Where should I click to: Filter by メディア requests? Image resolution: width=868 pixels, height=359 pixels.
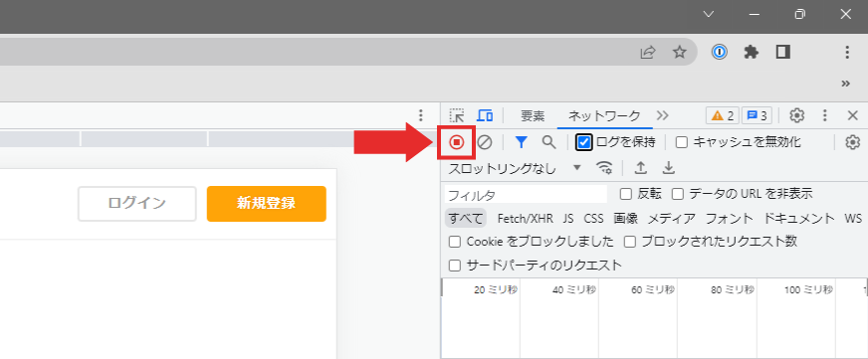click(x=672, y=218)
